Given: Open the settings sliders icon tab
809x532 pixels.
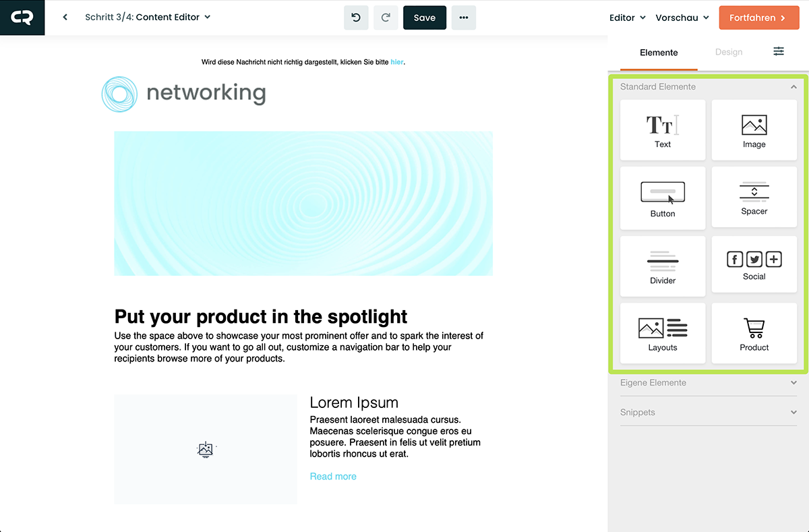Looking at the screenshot, I should click(779, 52).
